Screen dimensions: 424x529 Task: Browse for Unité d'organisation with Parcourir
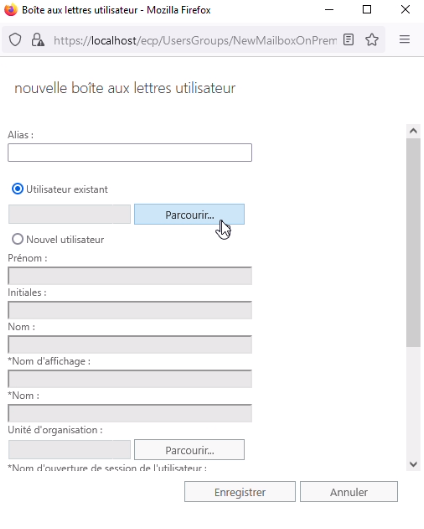pyautogui.click(x=189, y=450)
